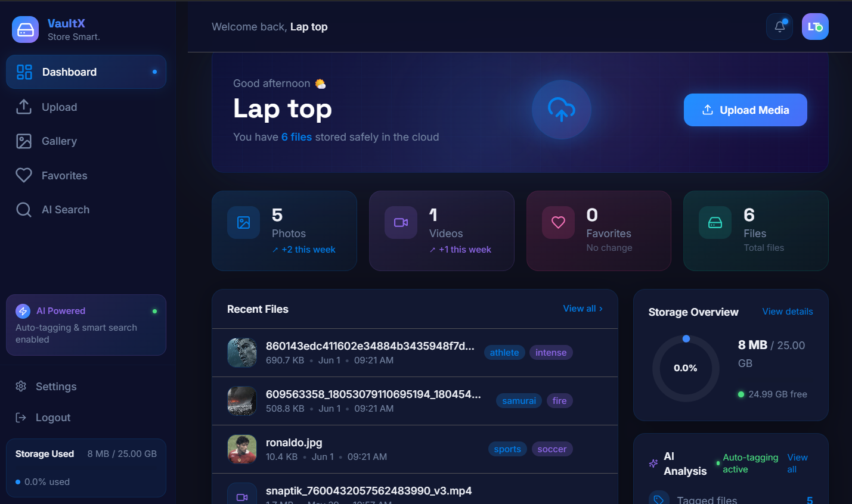
Task: Click the large cloud upload circle icon
Action: point(562,110)
